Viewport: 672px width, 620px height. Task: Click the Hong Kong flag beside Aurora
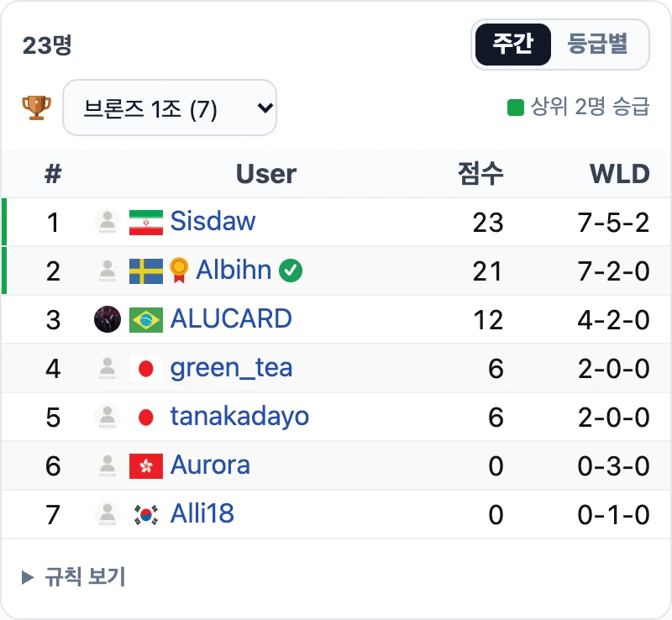(146, 466)
